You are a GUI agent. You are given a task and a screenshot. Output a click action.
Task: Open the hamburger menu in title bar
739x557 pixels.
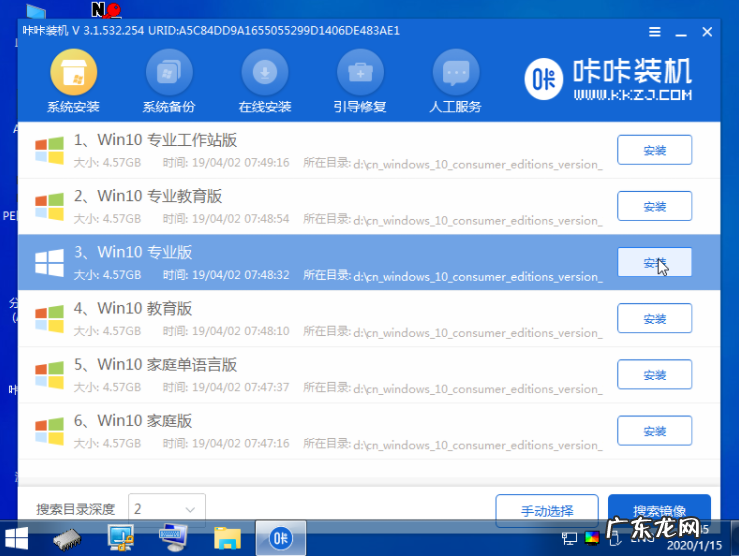[655, 32]
